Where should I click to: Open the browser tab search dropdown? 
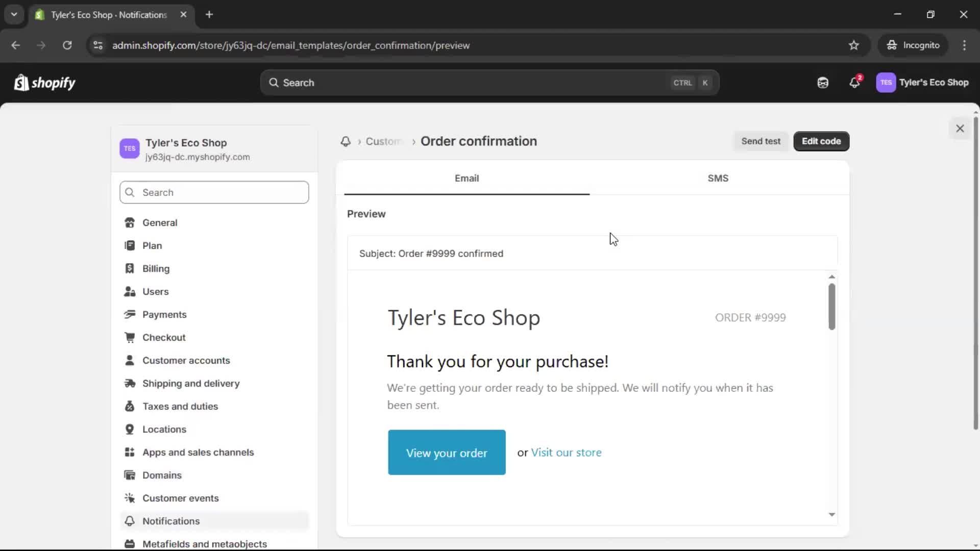click(x=14, y=14)
